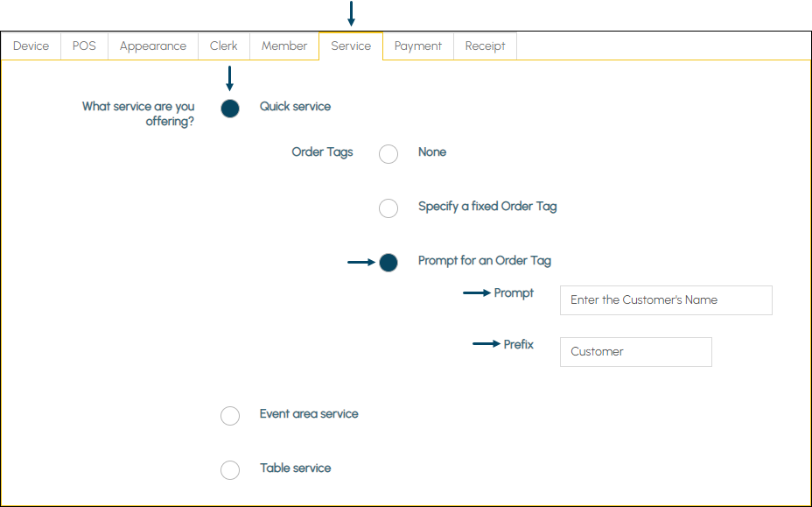Open the Appearance tab
This screenshot has height=507, width=812.
coord(153,46)
